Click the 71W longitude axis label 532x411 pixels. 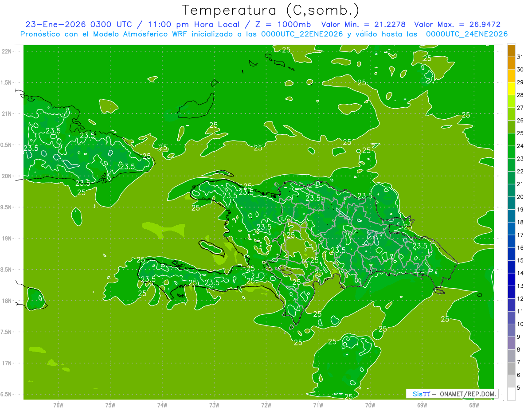tap(318, 405)
